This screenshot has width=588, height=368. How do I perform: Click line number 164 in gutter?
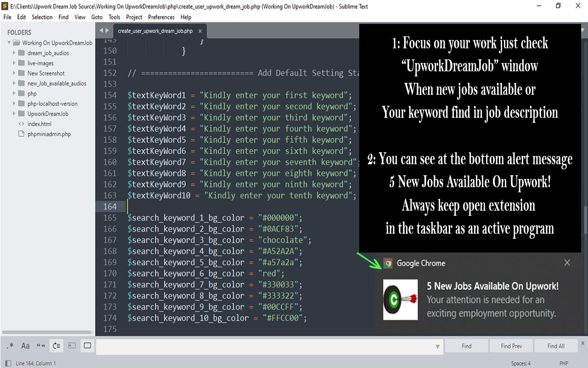tap(110, 207)
